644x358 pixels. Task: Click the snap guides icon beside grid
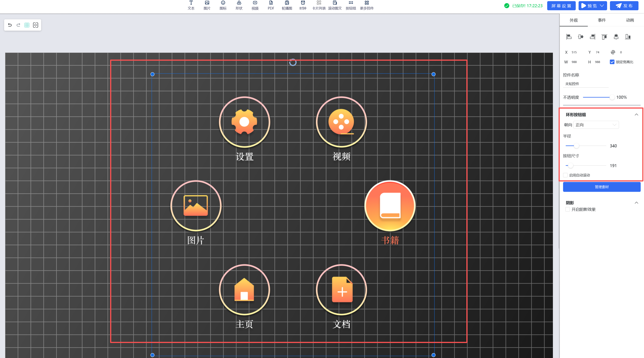[x=36, y=25]
